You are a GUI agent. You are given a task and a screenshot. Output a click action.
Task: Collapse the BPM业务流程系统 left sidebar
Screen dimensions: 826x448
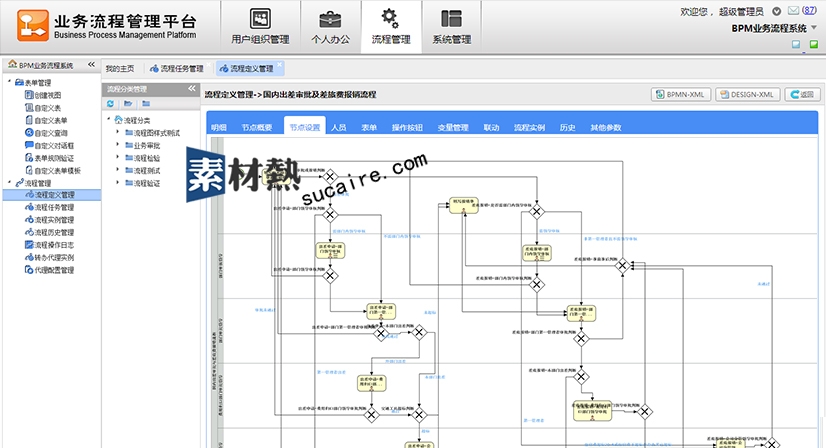pos(91,64)
